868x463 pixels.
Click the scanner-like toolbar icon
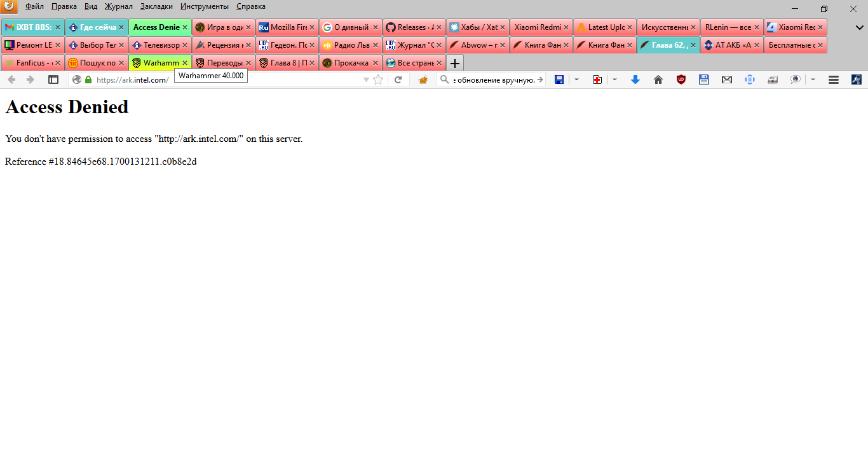tap(773, 79)
